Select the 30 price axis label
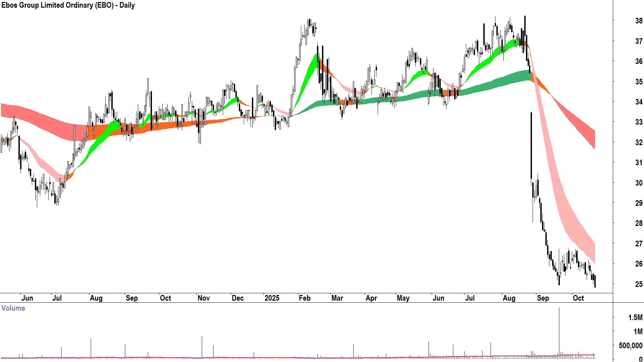Screen dimensions: 644x362 click(x=639, y=183)
